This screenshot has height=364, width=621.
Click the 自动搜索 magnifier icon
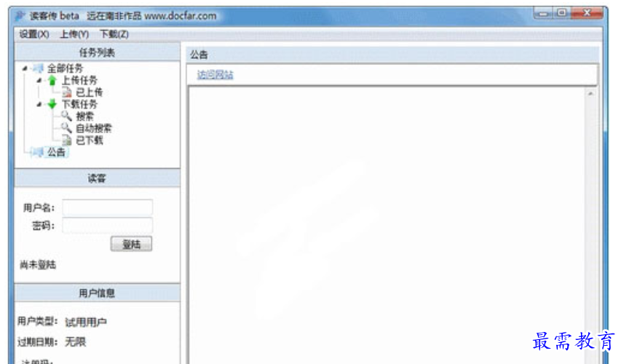(66, 128)
